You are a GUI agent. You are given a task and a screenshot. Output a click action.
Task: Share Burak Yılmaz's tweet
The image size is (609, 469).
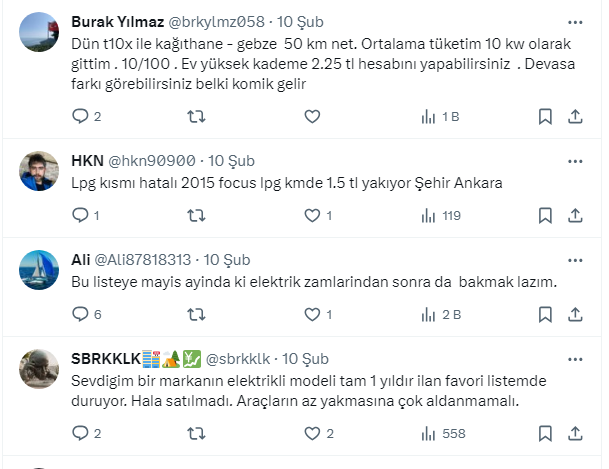[x=575, y=117]
